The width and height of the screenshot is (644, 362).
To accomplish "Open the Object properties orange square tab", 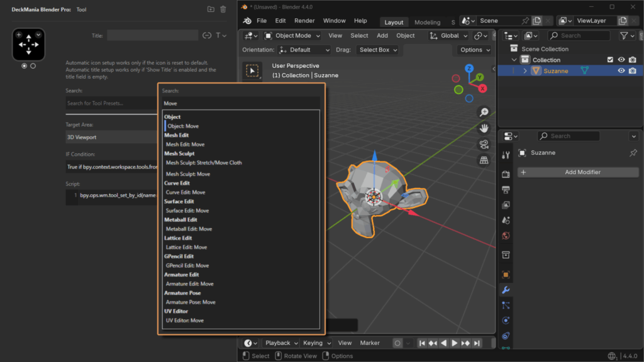I will [x=506, y=275].
